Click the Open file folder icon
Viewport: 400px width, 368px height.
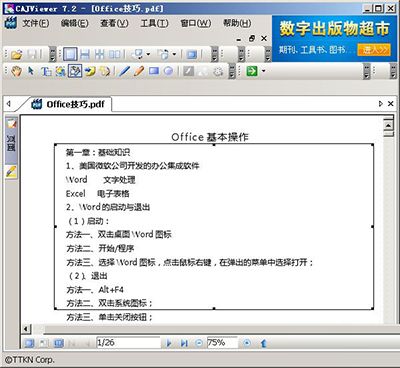click(x=16, y=54)
